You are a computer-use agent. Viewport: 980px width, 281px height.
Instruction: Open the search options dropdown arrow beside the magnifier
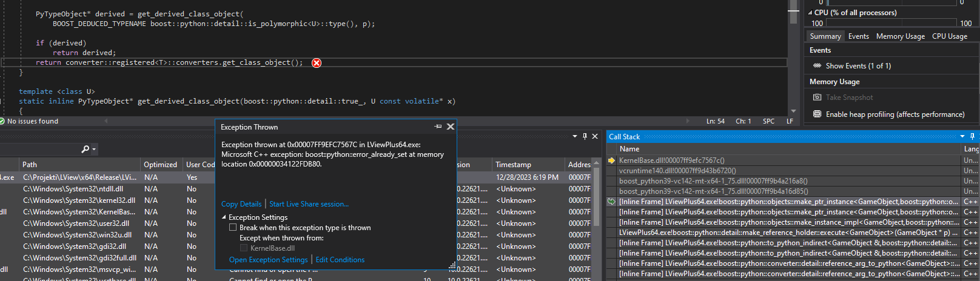tap(94, 150)
